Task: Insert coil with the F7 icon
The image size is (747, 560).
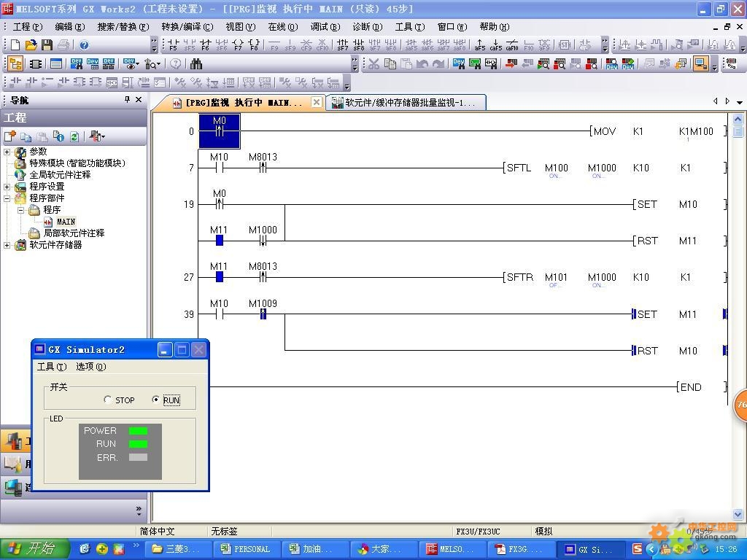Action: click(x=238, y=44)
